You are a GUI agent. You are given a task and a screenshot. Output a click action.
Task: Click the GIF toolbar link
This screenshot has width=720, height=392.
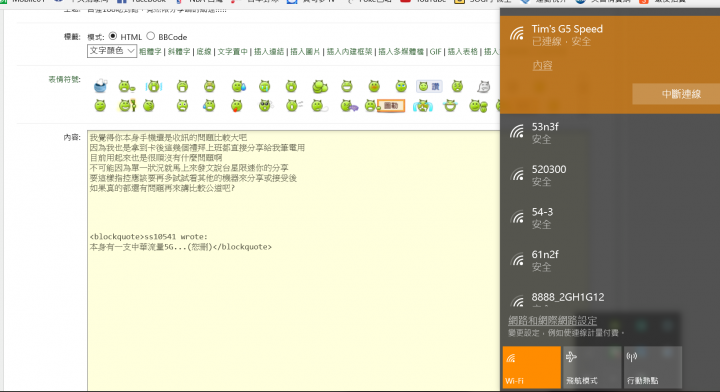[436, 52]
